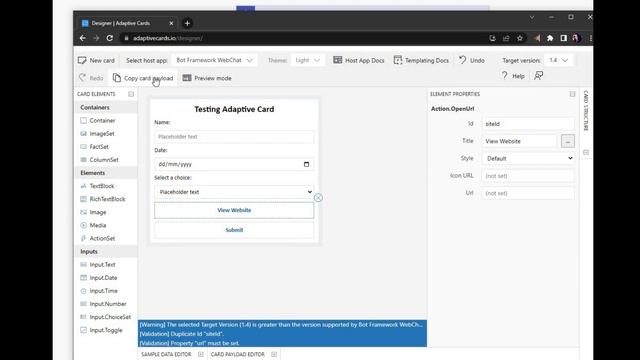
Task: Collapse the Element Properties panel
Action: point(572,94)
